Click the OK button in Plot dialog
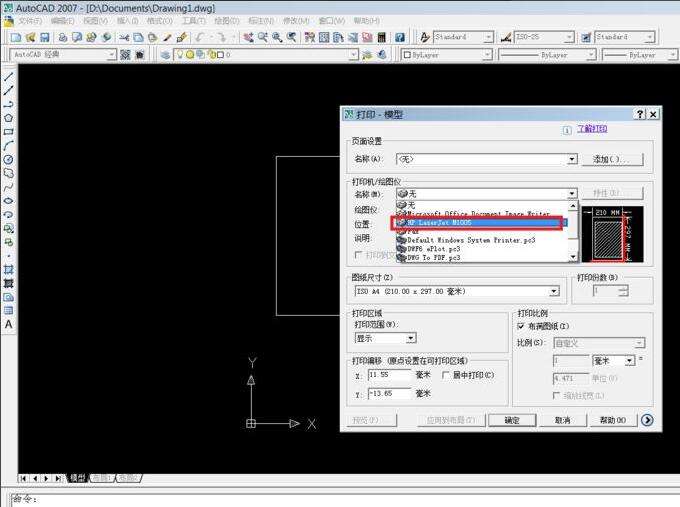The image size is (680, 507). click(x=512, y=420)
